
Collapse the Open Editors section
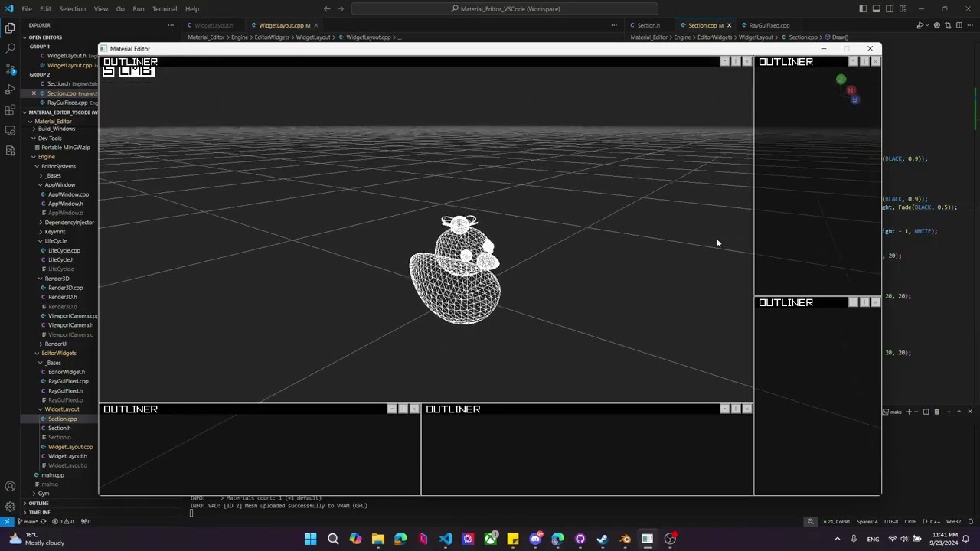point(46,37)
